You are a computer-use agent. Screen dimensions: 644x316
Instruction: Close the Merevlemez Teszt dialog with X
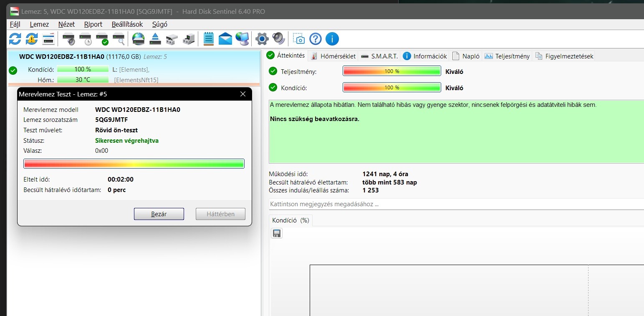pos(243,94)
